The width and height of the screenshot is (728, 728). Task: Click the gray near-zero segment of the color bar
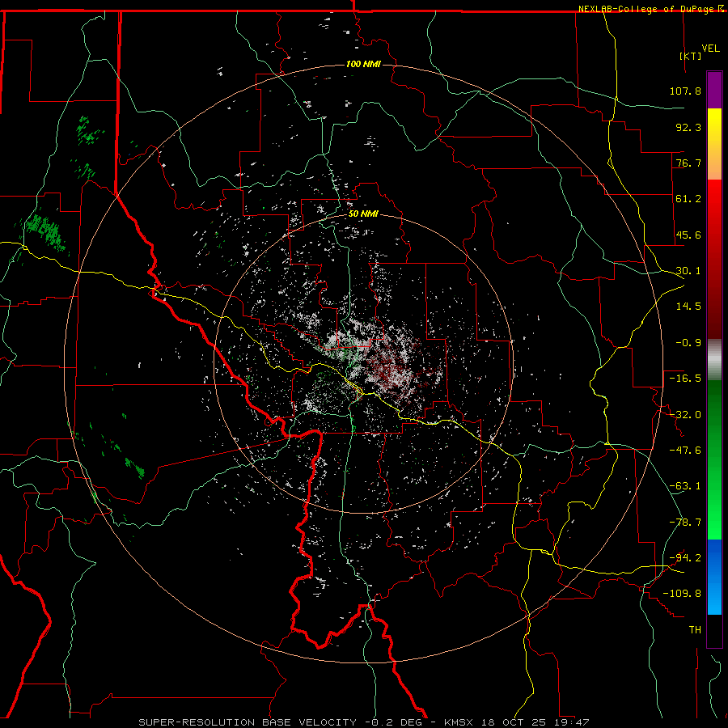[714, 360]
